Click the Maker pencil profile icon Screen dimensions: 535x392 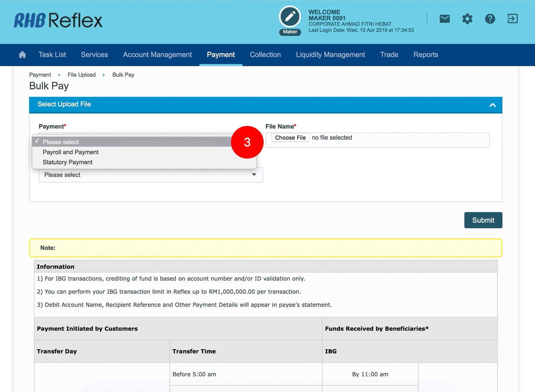[290, 17]
